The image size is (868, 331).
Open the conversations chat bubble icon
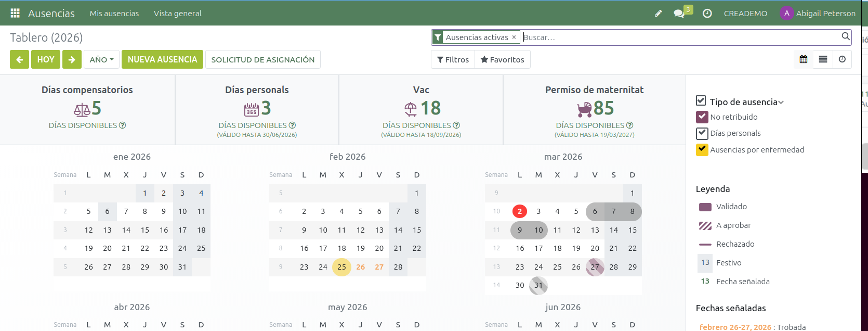coord(679,14)
